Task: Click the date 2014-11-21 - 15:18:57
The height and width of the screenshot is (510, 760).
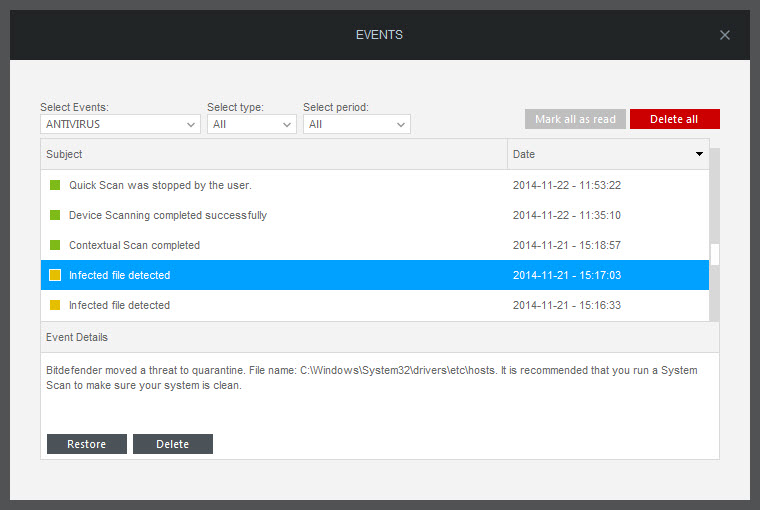Action: (x=567, y=245)
